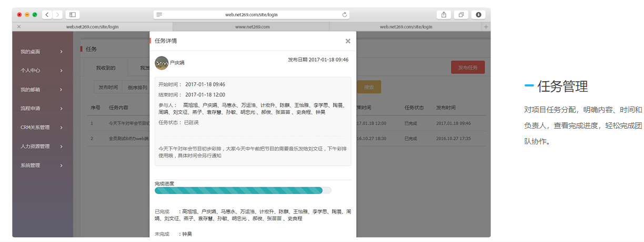Click the 序号 column header
Viewport: 644px width, 242px height.
point(95,108)
